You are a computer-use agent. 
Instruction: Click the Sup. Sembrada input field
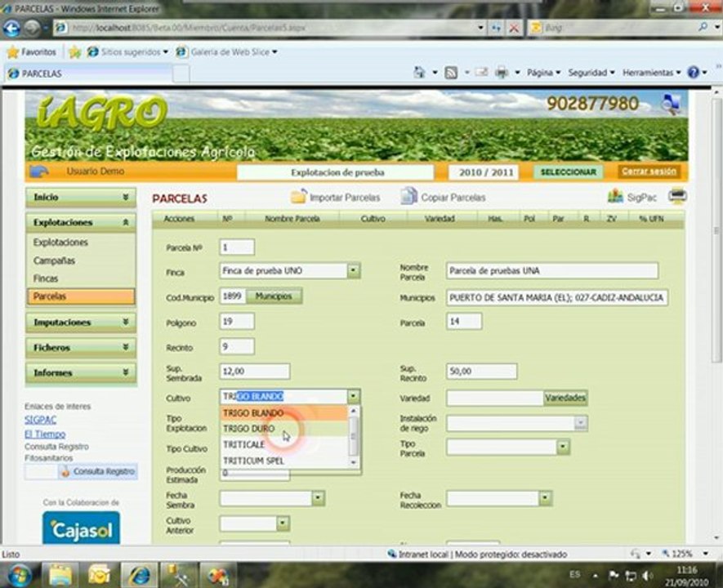[255, 371]
